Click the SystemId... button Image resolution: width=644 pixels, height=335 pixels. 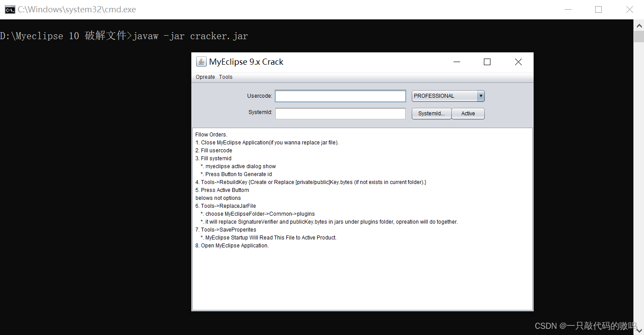432,114
